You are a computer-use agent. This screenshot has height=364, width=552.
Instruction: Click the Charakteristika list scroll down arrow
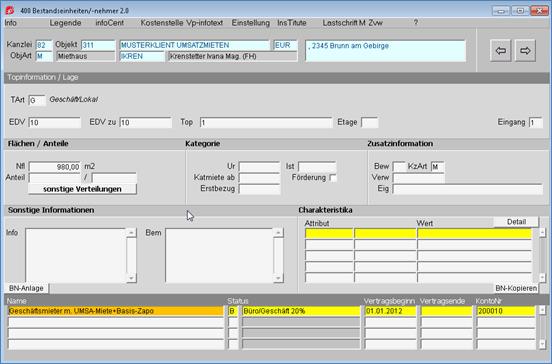542,278
